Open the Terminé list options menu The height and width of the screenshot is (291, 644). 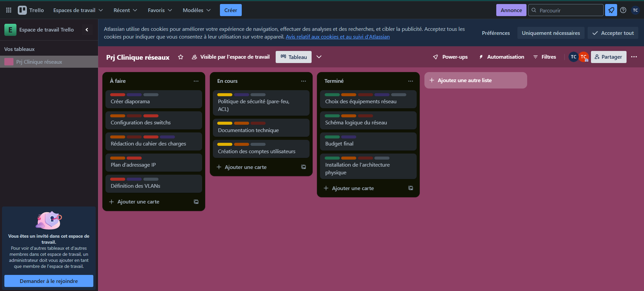(411, 81)
